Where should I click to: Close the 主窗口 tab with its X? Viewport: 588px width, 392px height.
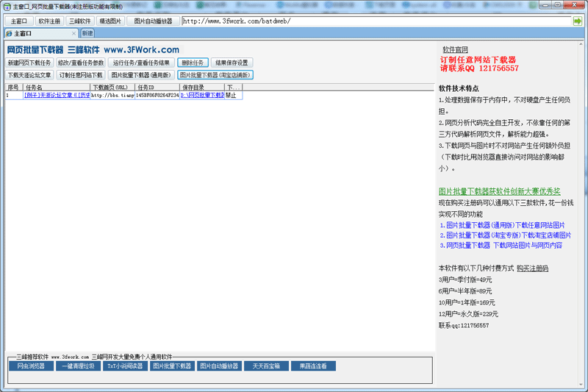74,33
